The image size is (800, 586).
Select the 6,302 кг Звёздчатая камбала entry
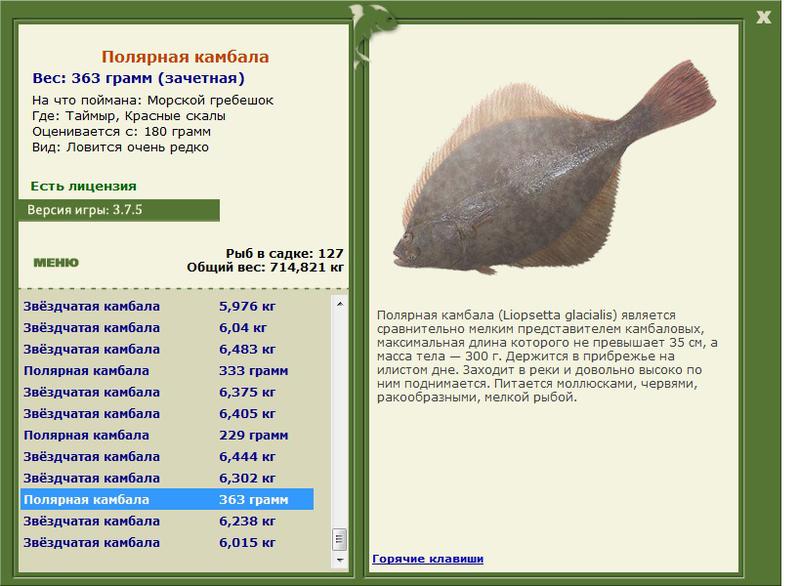click(x=167, y=478)
